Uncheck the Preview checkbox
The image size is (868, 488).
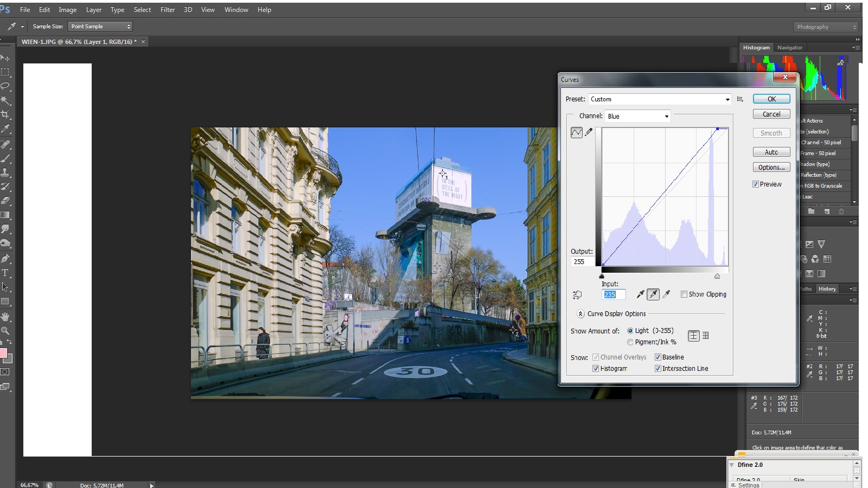coord(756,184)
